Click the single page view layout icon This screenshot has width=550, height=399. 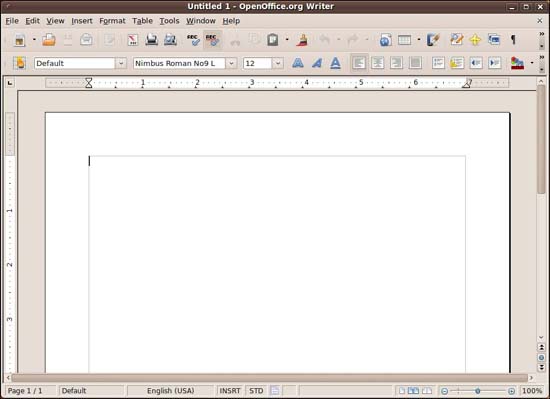402,391
